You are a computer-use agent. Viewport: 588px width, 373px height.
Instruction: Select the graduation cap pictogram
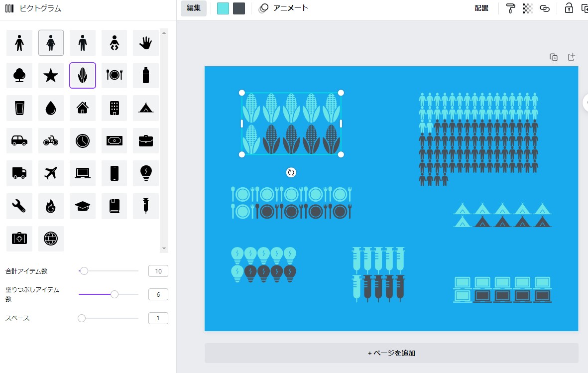(83, 206)
